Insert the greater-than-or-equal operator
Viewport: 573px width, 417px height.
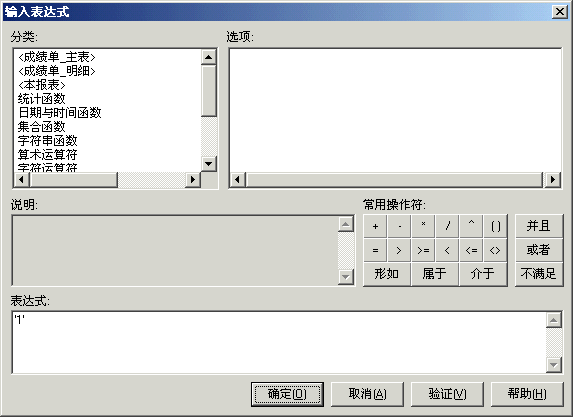coord(423,251)
